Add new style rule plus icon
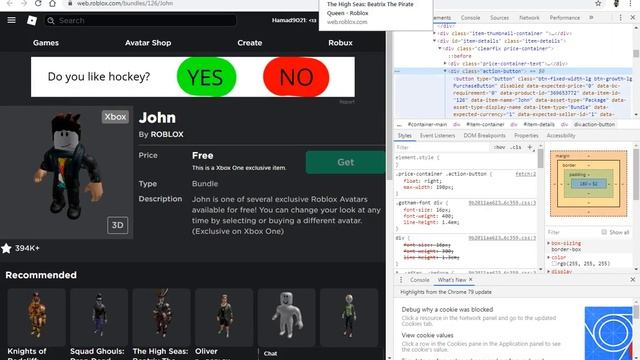 click(x=530, y=147)
